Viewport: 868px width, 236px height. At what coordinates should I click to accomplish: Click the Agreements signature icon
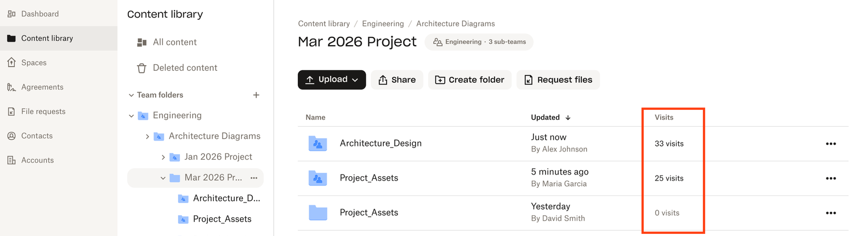point(12,87)
